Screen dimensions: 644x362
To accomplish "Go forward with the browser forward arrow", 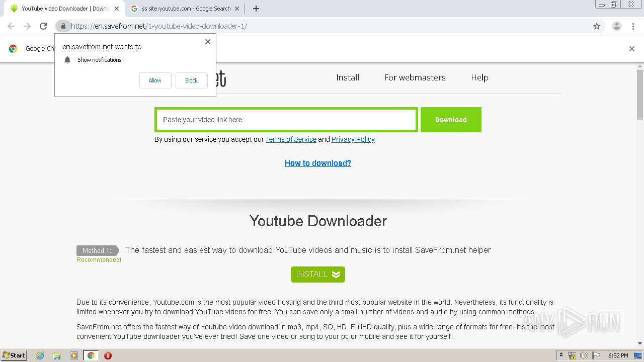I will [27, 26].
